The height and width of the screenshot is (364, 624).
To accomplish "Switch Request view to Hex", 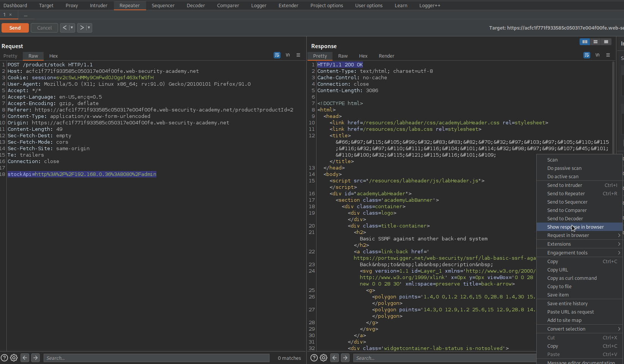I will (54, 56).
